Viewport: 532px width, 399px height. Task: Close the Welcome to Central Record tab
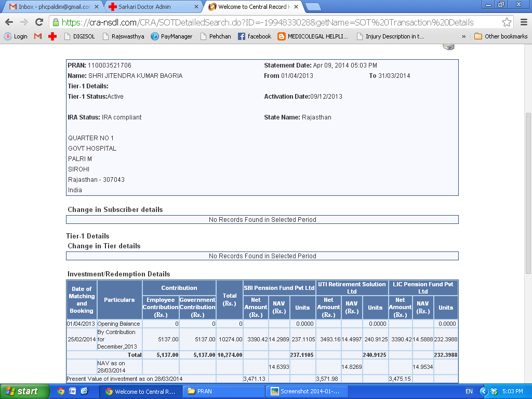[296, 7]
